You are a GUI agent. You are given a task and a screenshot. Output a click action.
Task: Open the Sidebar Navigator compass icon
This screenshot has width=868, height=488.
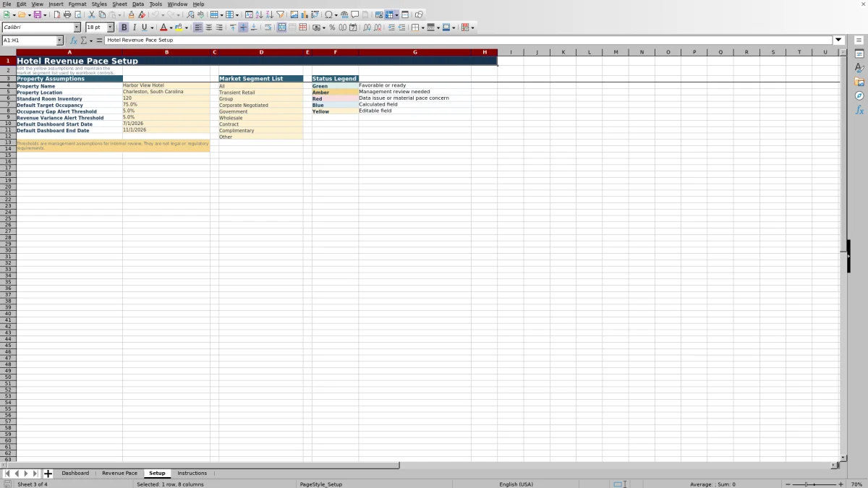coord(859,95)
